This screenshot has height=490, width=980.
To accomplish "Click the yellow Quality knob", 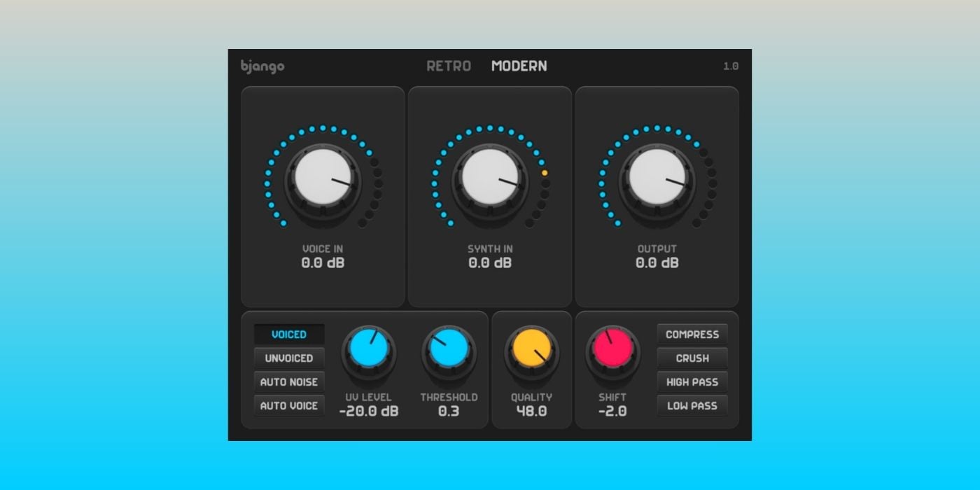I will [532, 350].
